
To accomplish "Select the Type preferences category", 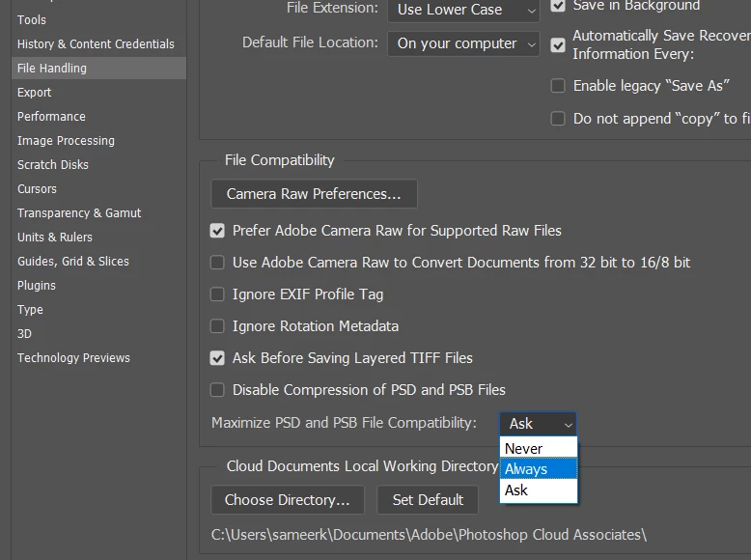I will 30,310.
